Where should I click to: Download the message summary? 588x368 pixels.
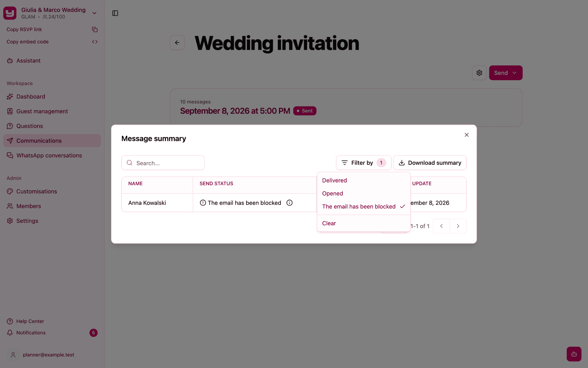click(430, 163)
